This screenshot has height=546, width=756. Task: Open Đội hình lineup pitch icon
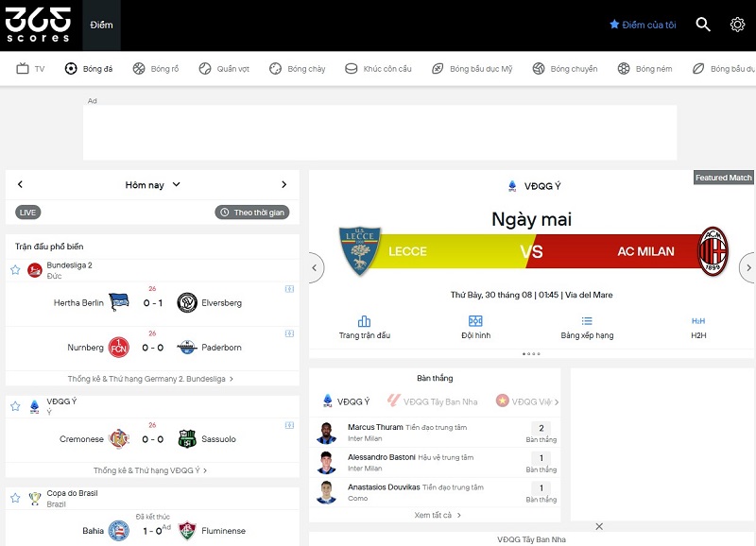point(475,321)
